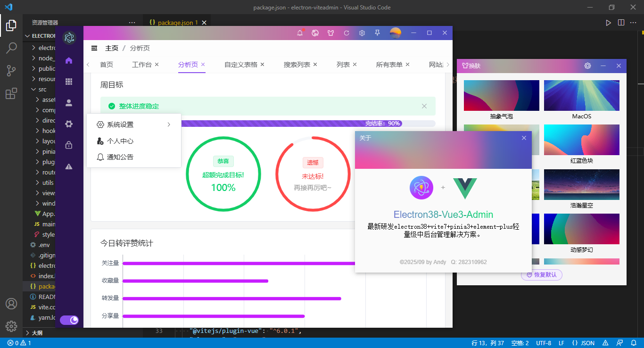This screenshot has width=644, height=348.
Task: Pin the window with the pushpin icon
Action: pyautogui.click(x=378, y=33)
